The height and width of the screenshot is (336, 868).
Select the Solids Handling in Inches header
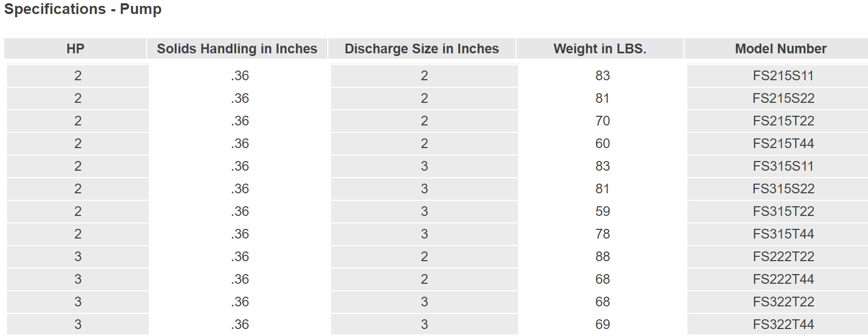(237, 48)
